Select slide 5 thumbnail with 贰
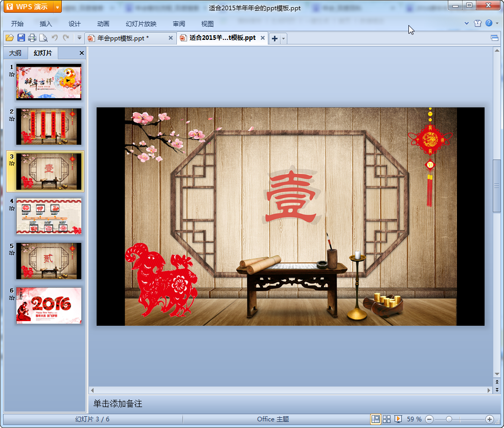 click(49, 261)
